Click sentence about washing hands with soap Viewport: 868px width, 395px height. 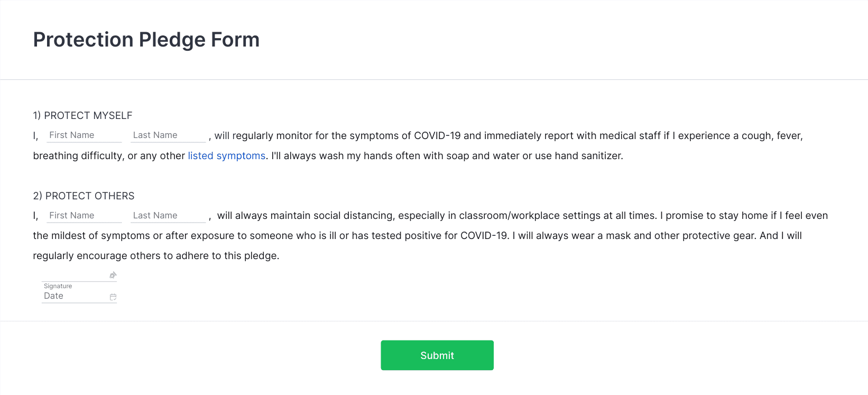click(x=447, y=156)
